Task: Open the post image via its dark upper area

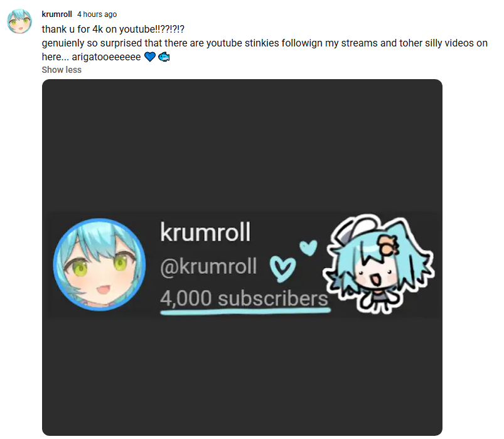Action: click(x=242, y=144)
